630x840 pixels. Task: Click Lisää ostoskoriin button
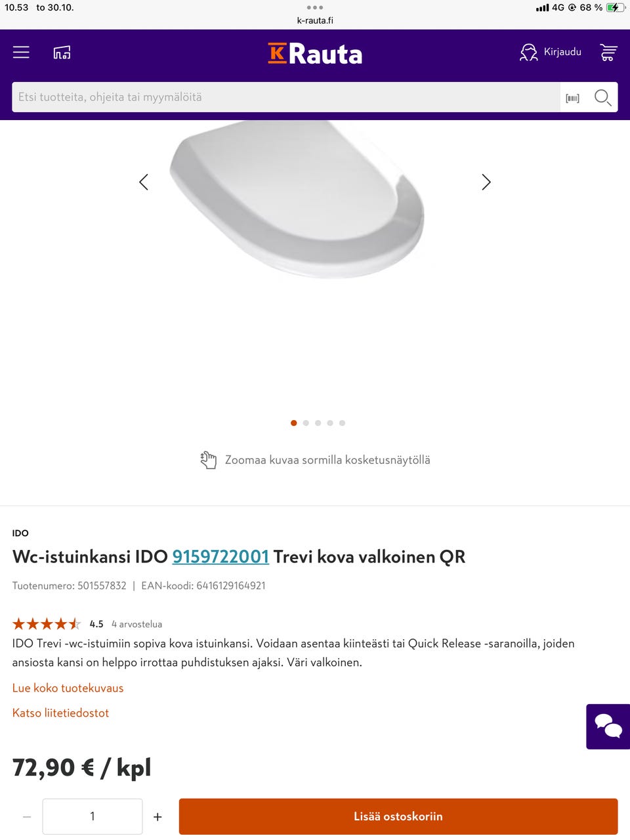[398, 816]
